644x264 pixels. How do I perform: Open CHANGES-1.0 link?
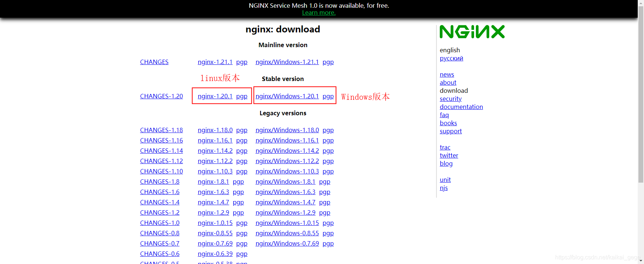pyautogui.click(x=160, y=223)
